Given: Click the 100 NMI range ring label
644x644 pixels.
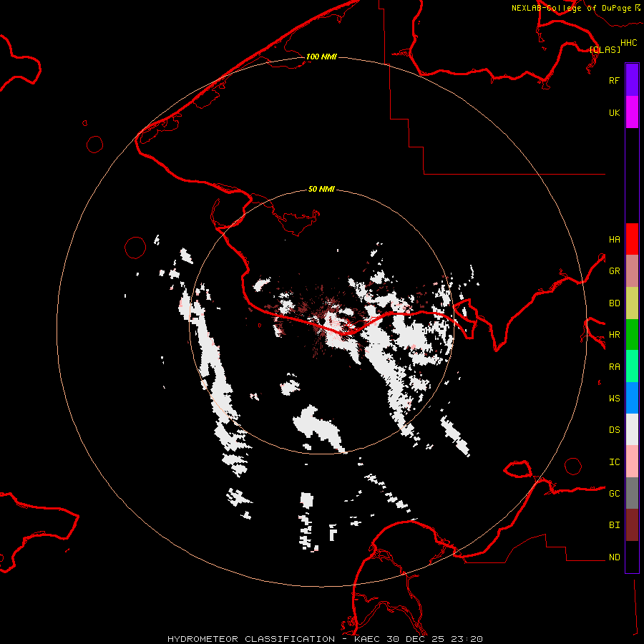Looking at the screenshot, I should (x=321, y=57).
